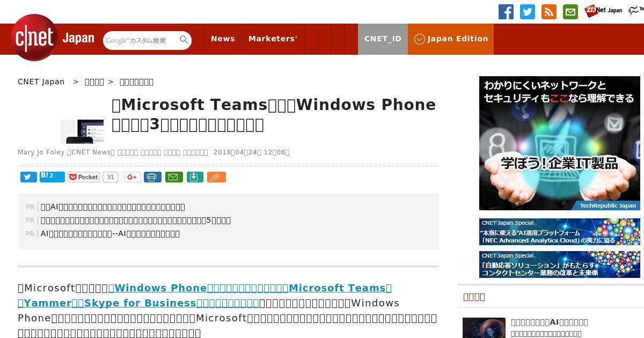
Task: Open the contact center auto-reply solution banner
Action: 559,264
